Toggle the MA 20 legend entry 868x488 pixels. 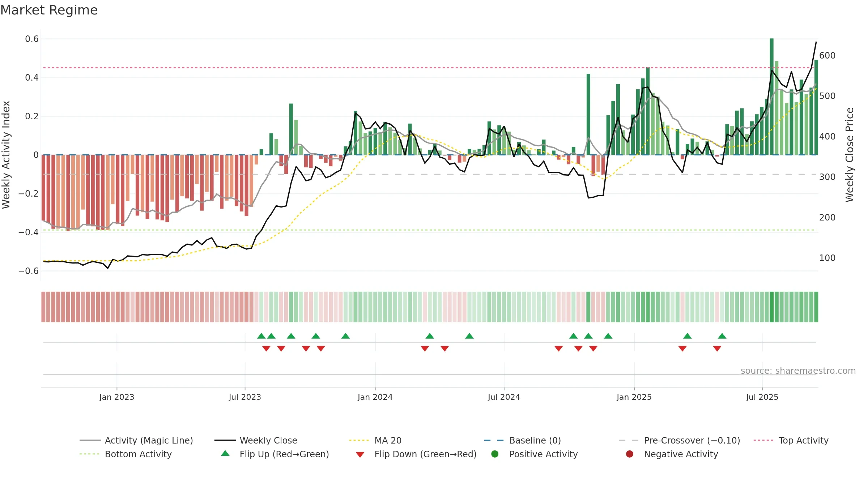click(x=375, y=440)
